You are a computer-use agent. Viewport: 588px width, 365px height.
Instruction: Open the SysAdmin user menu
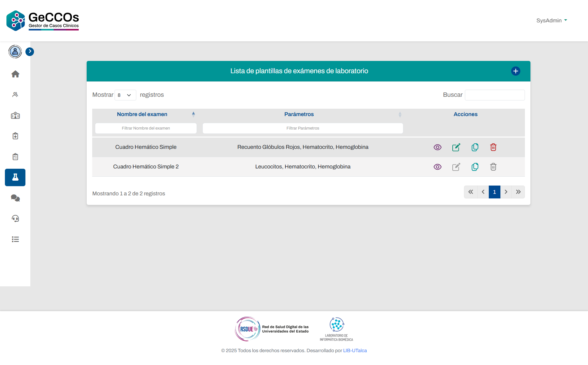pos(552,21)
